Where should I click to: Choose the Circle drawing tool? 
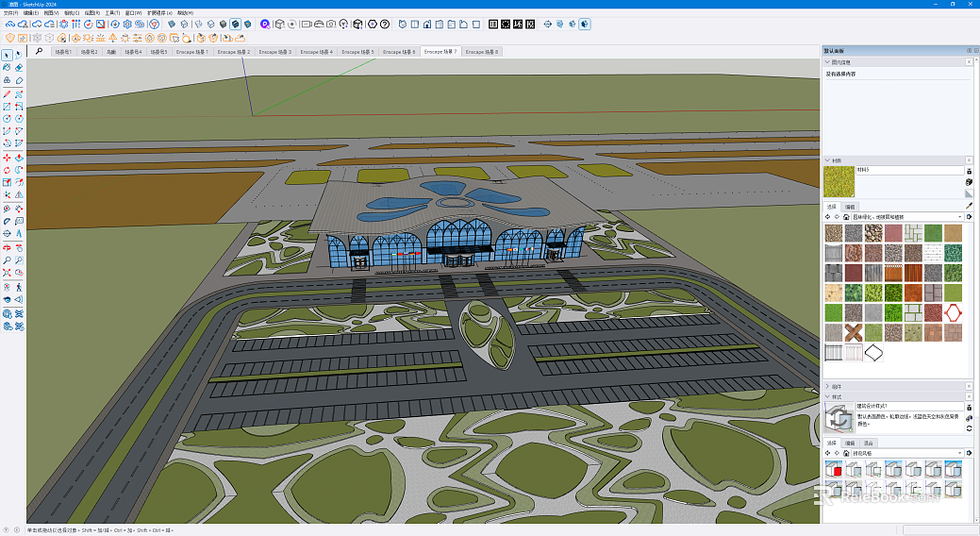tap(7, 119)
